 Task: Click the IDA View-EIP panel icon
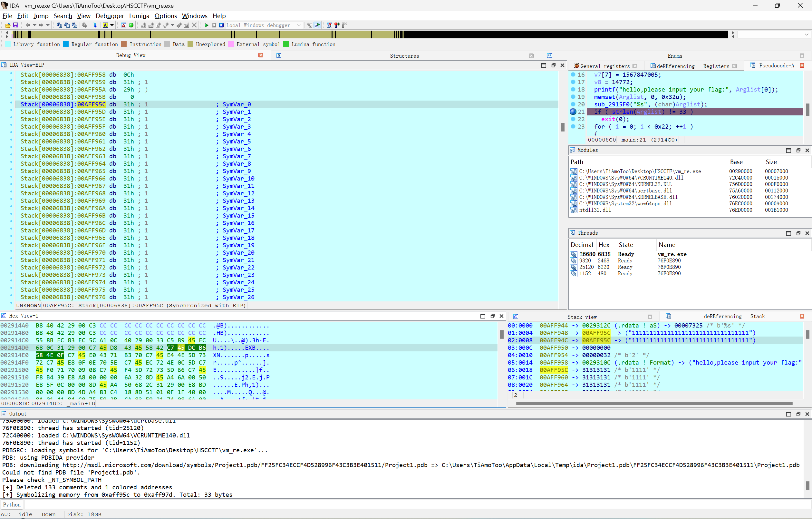4,65
